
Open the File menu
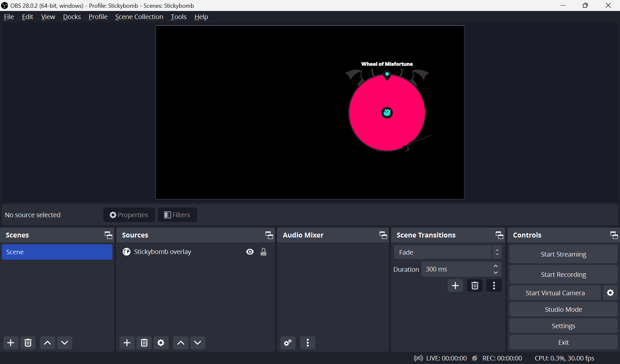[9, 17]
